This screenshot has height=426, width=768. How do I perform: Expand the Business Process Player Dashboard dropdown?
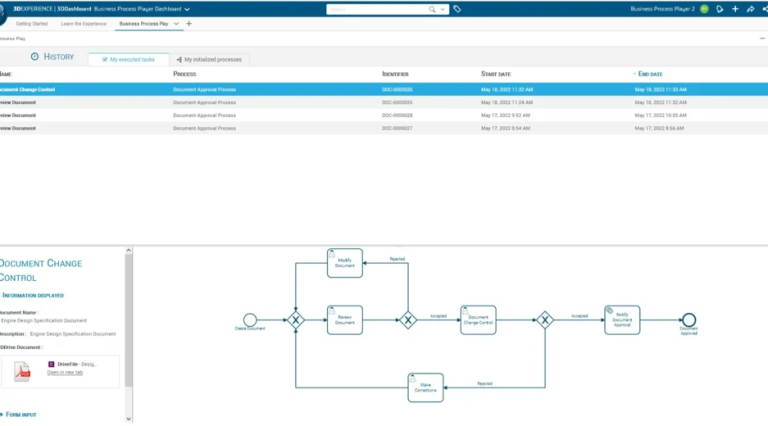187,9
